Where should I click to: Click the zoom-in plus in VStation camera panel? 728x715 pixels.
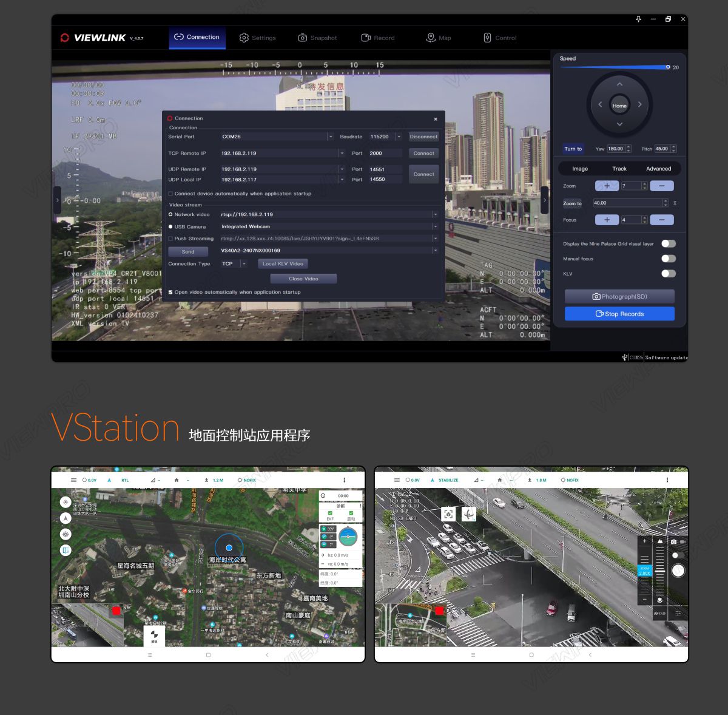pos(644,541)
